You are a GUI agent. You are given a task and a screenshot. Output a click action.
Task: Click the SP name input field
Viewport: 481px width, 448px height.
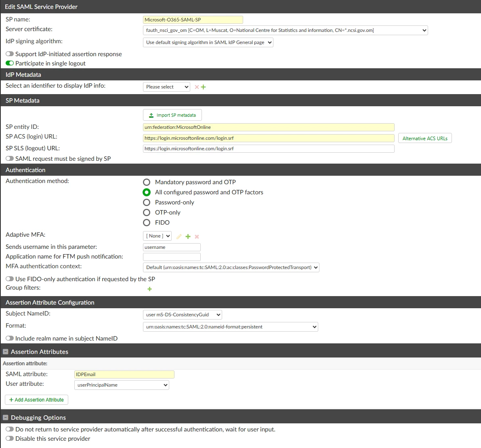click(x=193, y=20)
